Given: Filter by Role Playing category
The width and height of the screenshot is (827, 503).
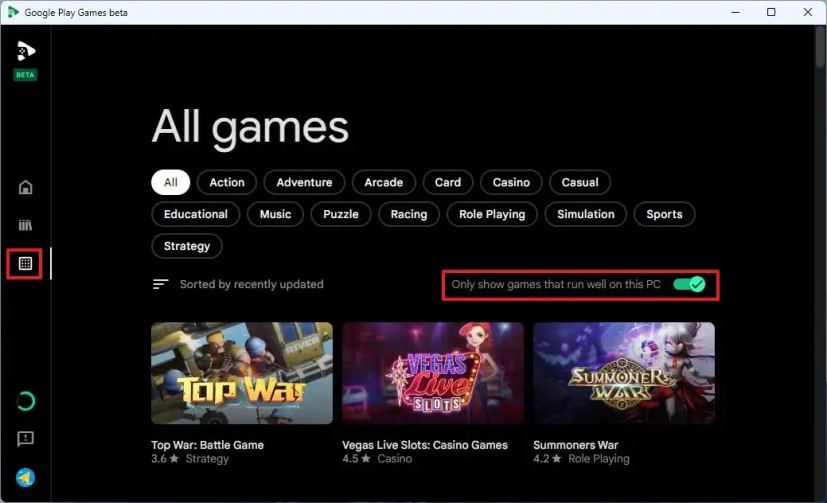Looking at the screenshot, I should 492,214.
